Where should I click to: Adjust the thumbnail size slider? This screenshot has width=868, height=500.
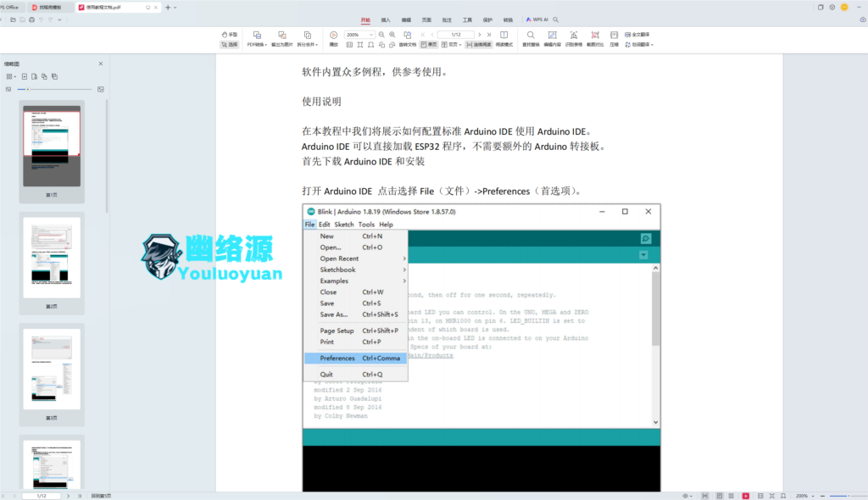click(54, 89)
